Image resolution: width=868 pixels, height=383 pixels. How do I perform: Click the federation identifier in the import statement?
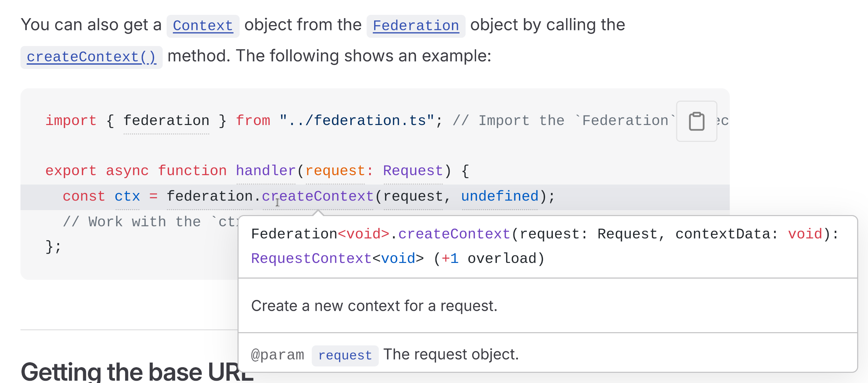166,121
